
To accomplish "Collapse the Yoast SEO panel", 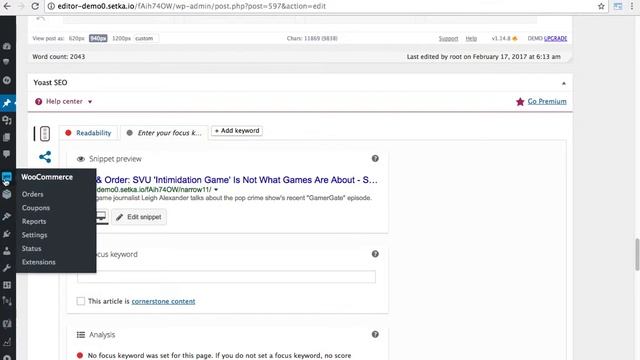I will [x=564, y=83].
